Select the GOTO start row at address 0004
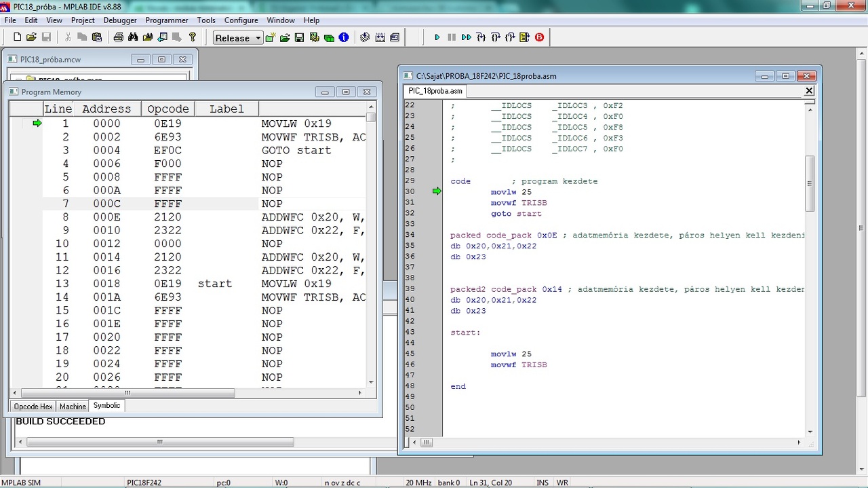868x488 pixels. 203,150
